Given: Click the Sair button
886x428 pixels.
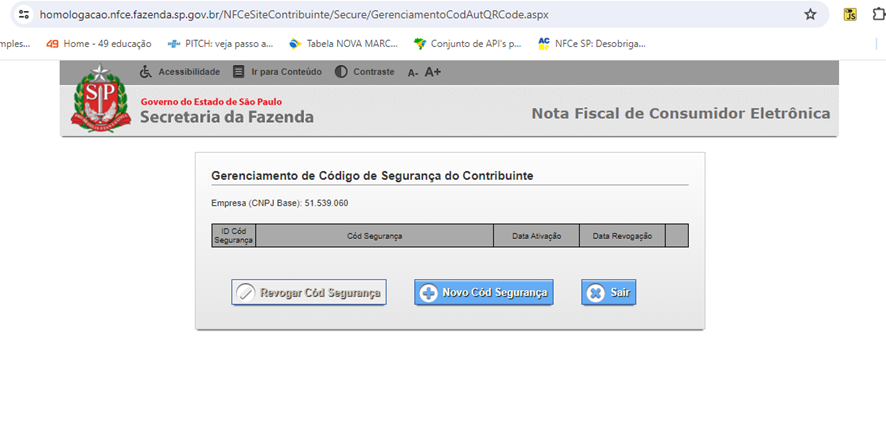Looking at the screenshot, I should (x=609, y=292).
